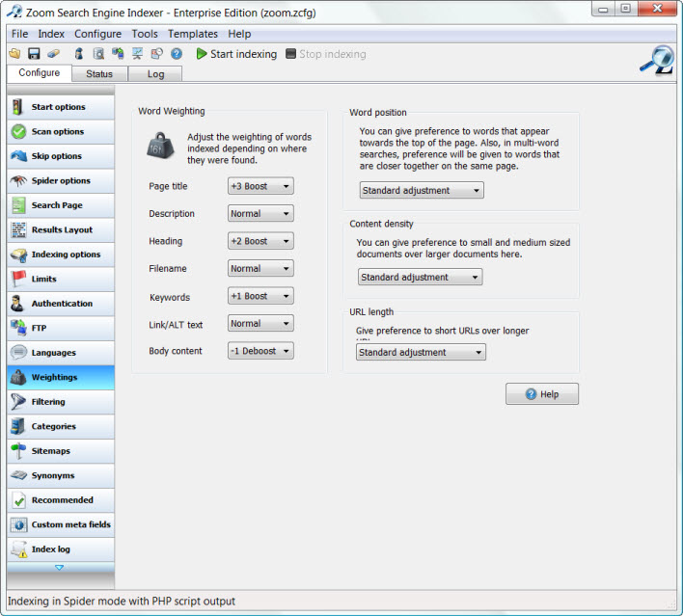The height and width of the screenshot is (616, 683).
Task: Open Scan options via green check icon
Action: point(18,131)
